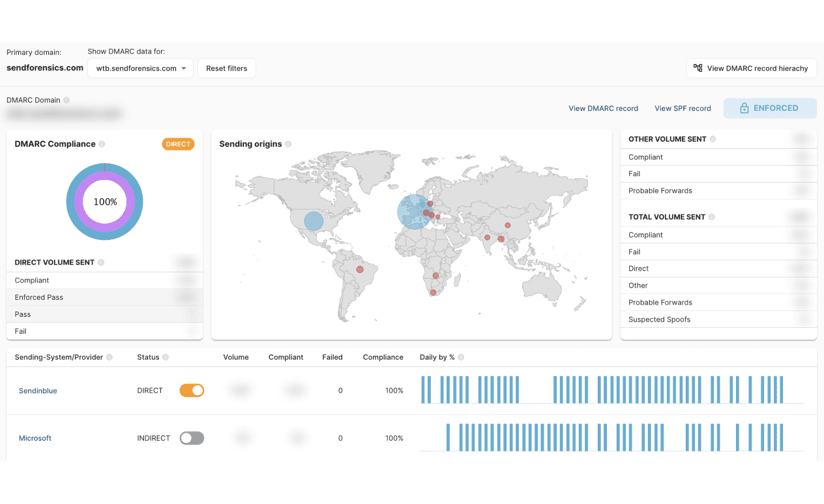
Task: Click info icon next to Other Volume Sent
Action: tap(713, 139)
